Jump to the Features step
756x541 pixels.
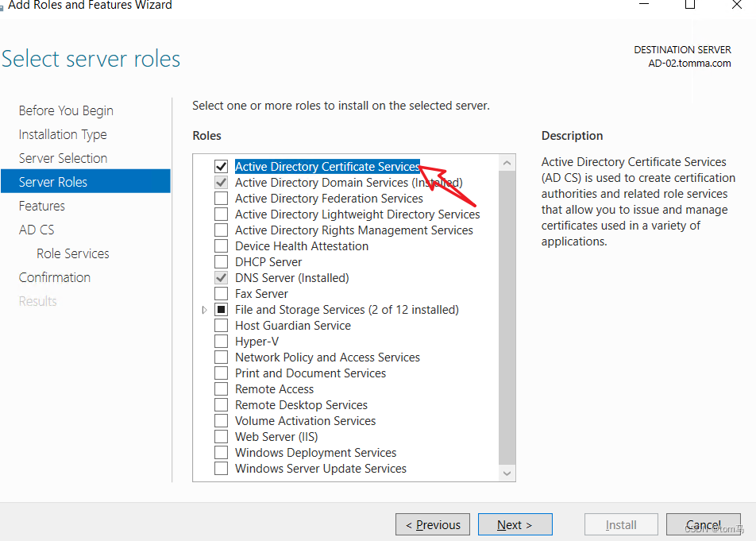(x=42, y=206)
